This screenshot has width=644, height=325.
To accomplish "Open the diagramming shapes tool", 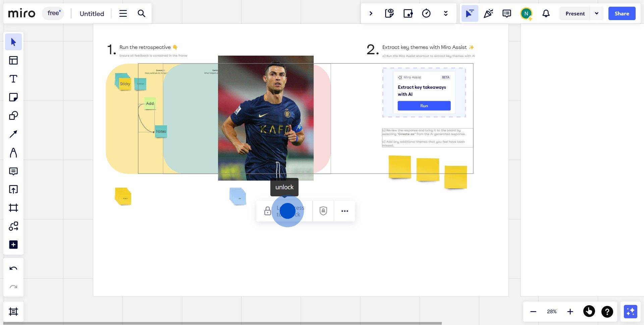I will pos(13,226).
